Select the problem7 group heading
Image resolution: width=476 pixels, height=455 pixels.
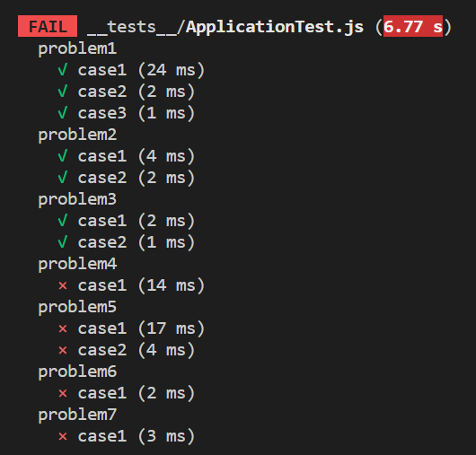pos(77,415)
